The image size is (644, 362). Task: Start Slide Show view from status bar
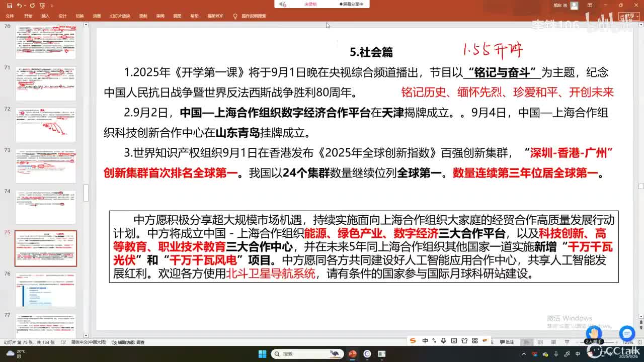568,342
